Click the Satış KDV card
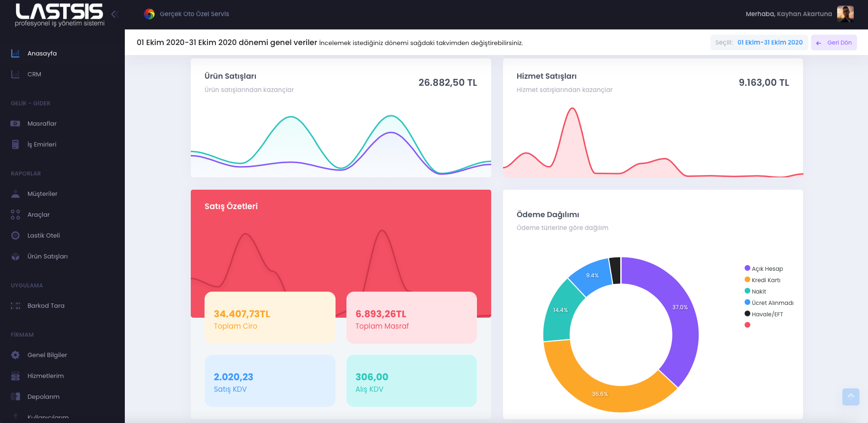Image resolution: width=868 pixels, height=423 pixels. (270, 381)
